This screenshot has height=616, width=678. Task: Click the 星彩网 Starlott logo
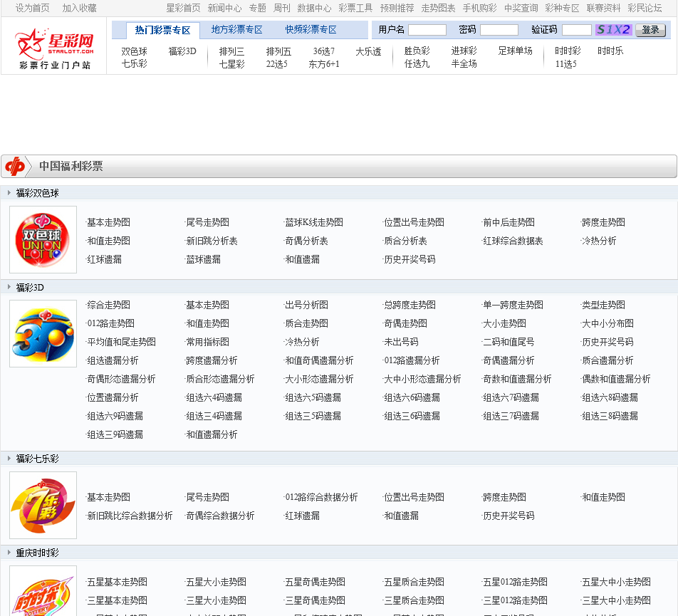click(x=54, y=48)
